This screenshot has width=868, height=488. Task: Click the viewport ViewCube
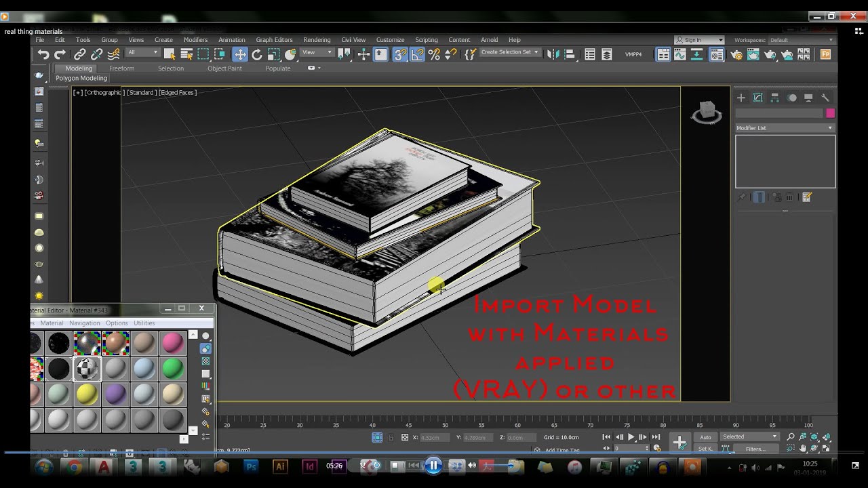[x=706, y=113]
